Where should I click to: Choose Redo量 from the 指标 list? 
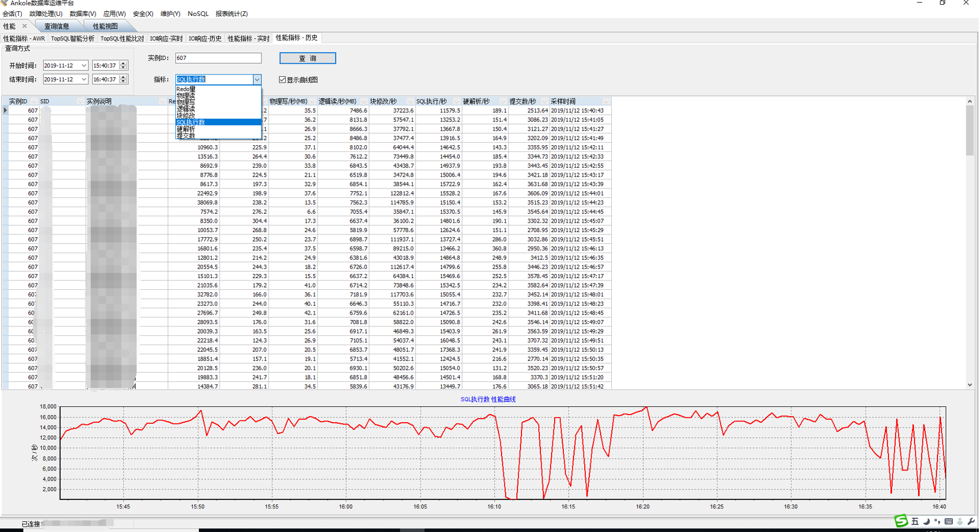pos(218,89)
